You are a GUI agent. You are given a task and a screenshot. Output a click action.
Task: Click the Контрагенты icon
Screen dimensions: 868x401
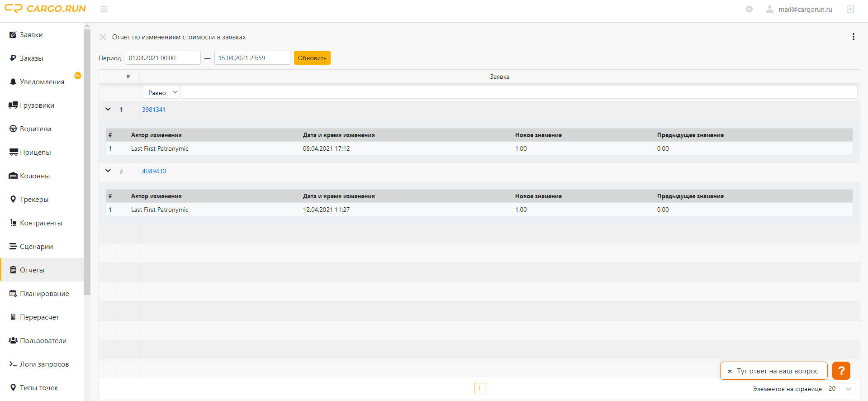coord(13,223)
